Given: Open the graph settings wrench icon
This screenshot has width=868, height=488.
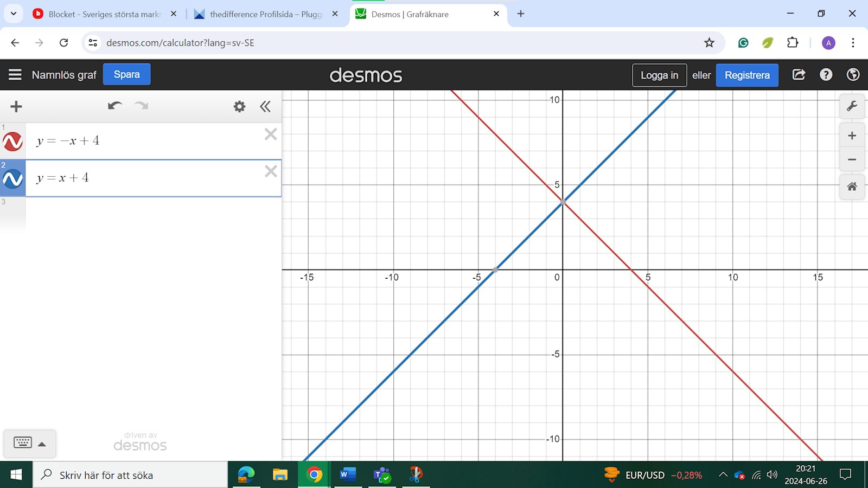Looking at the screenshot, I should (852, 106).
